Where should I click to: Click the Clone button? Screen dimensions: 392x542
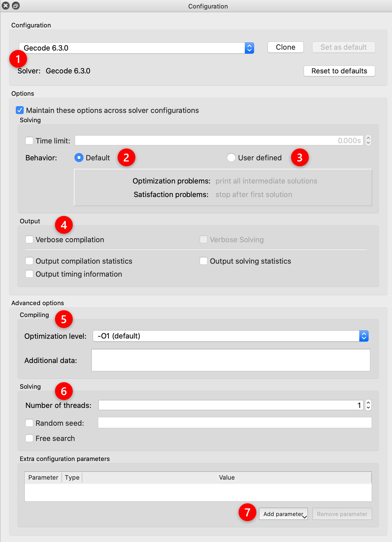285,47
